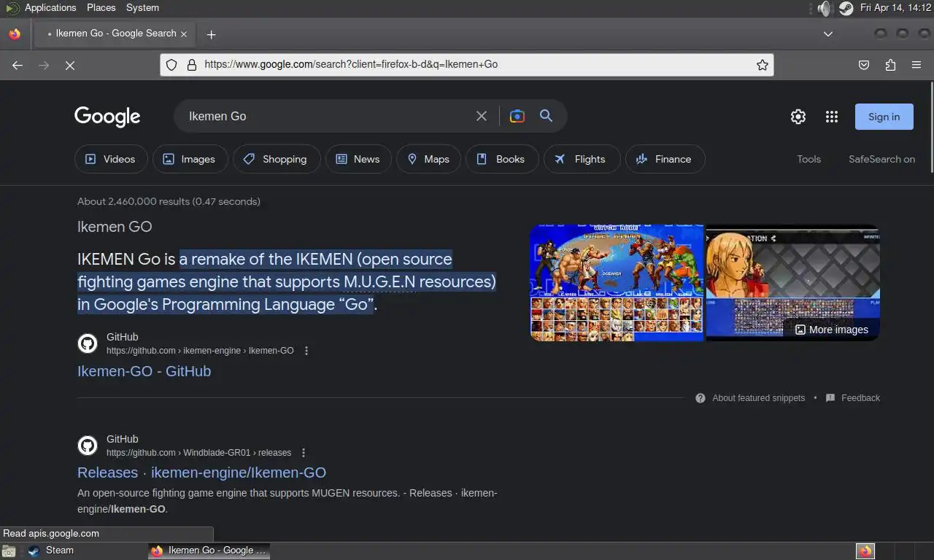Open Google Lens camera search
The image size is (934, 560).
517,116
